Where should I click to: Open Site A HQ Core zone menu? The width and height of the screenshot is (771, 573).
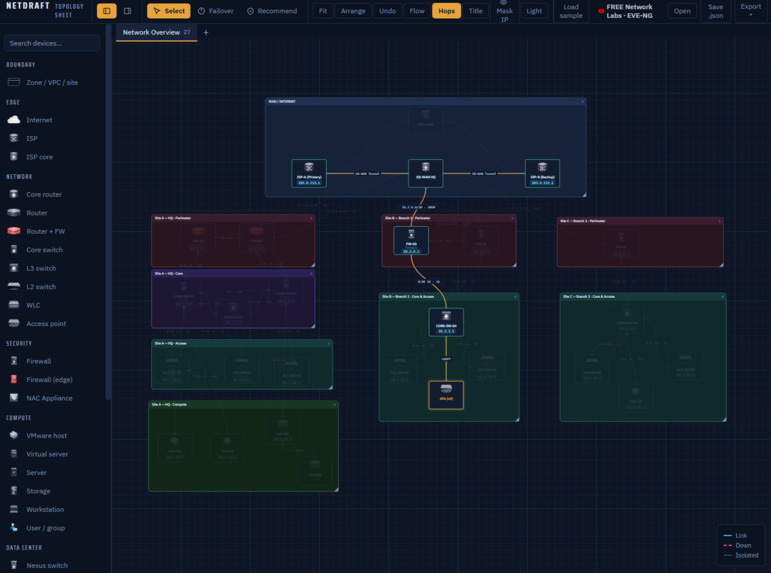(x=311, y=273)
